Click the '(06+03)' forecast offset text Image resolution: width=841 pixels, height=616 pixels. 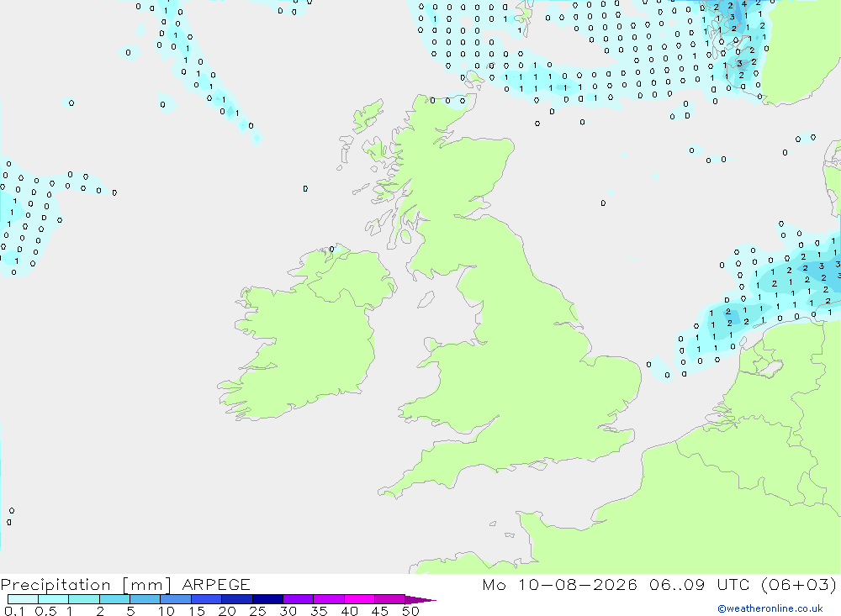799,584
